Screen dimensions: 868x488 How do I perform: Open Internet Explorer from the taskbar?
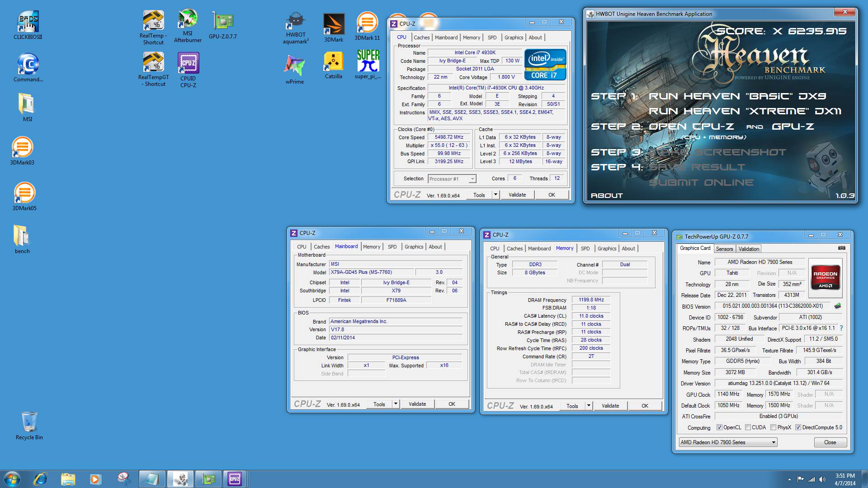(x=40, y=479)
